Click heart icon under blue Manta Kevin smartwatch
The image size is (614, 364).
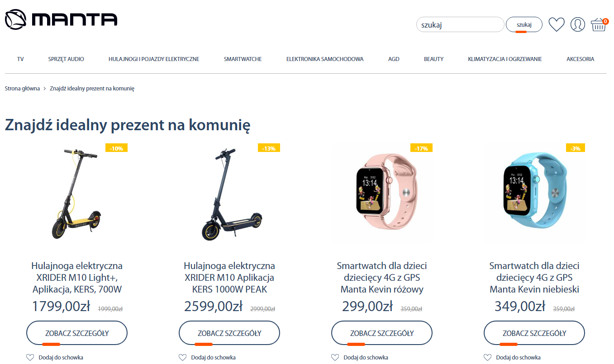pos(488,357)
